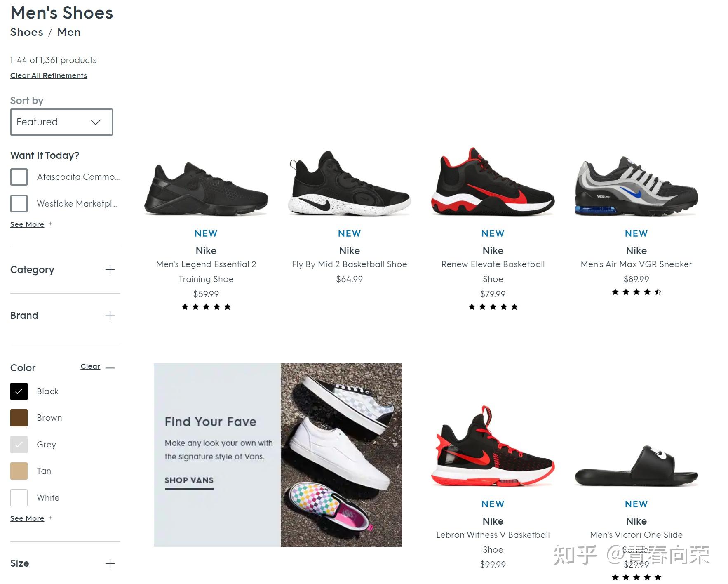Viewport: 728px width, 584px height.
Task: Go to Men breadcrumb
Action: [x=69, y=32]
